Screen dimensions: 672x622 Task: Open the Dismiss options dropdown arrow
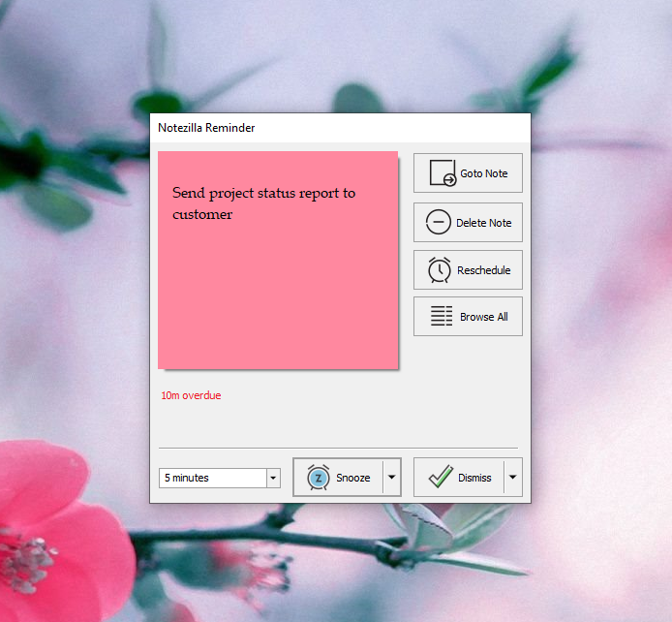click(x=512, y=477)
